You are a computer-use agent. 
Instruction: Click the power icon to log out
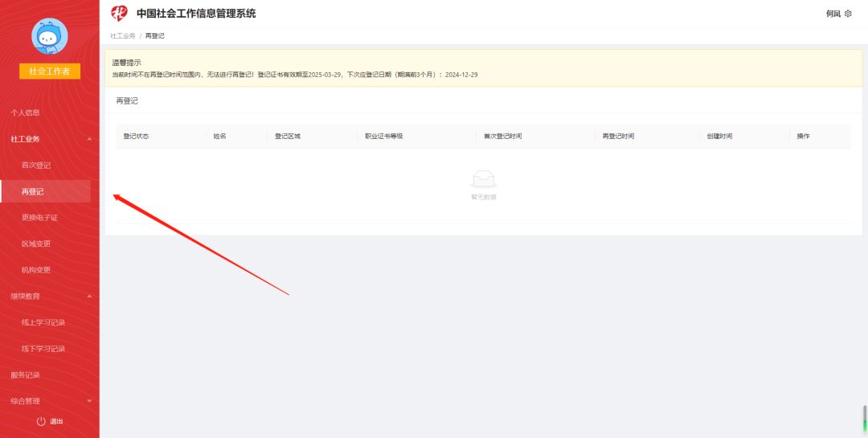41,421
